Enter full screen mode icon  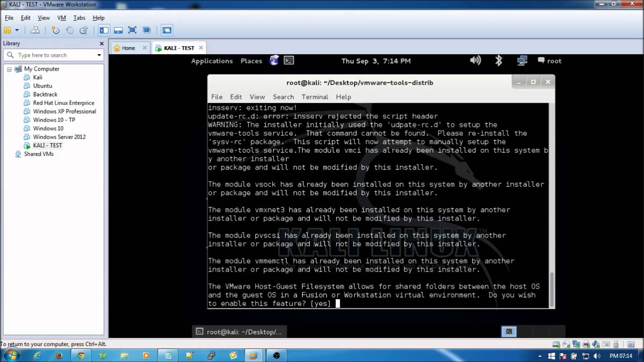click(132, 30)
